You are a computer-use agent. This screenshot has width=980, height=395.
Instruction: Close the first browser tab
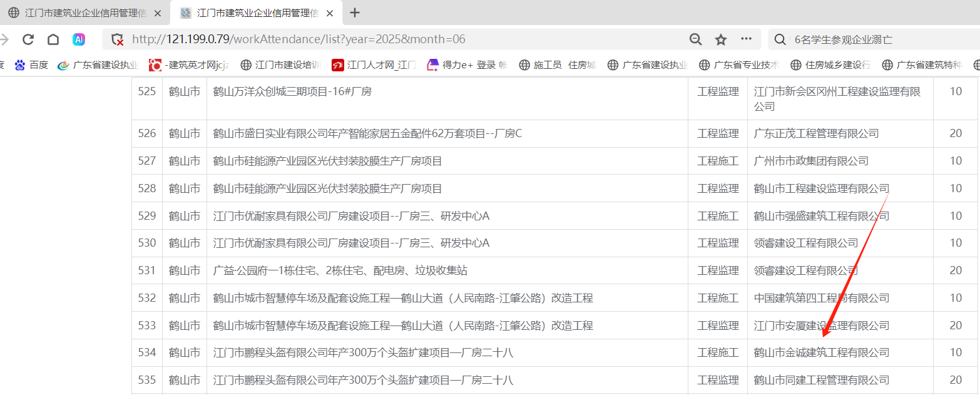158,13
